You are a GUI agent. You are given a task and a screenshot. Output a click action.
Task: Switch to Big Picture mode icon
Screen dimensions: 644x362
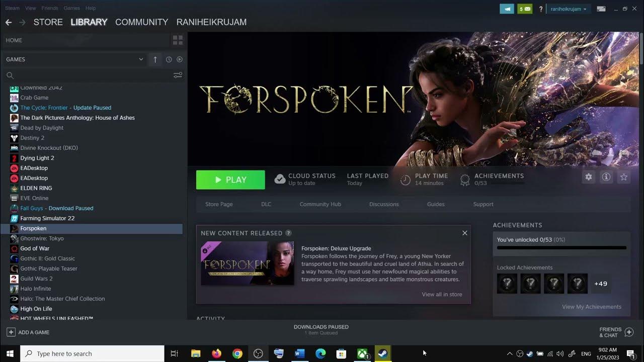coord(601,9)
